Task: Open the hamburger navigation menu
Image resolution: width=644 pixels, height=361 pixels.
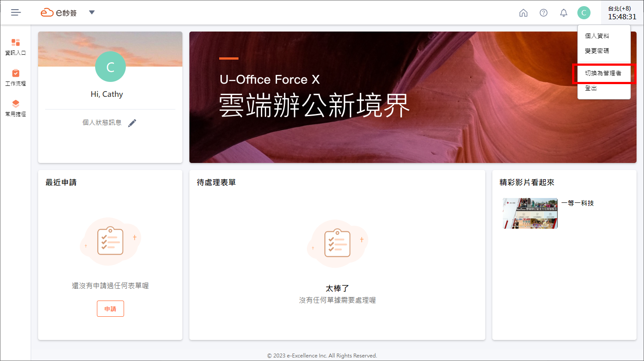Action: [16, 12]
